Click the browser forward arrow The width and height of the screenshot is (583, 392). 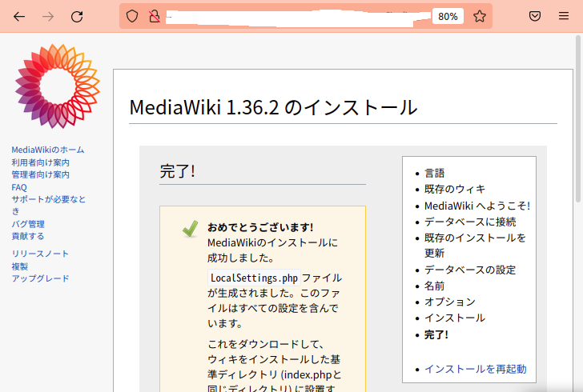click(x=48, y=16)
